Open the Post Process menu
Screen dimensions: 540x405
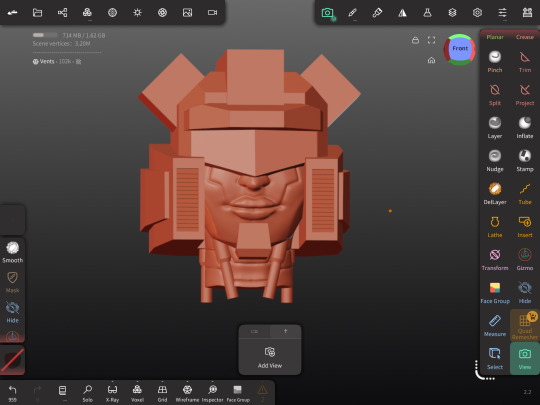162,13
